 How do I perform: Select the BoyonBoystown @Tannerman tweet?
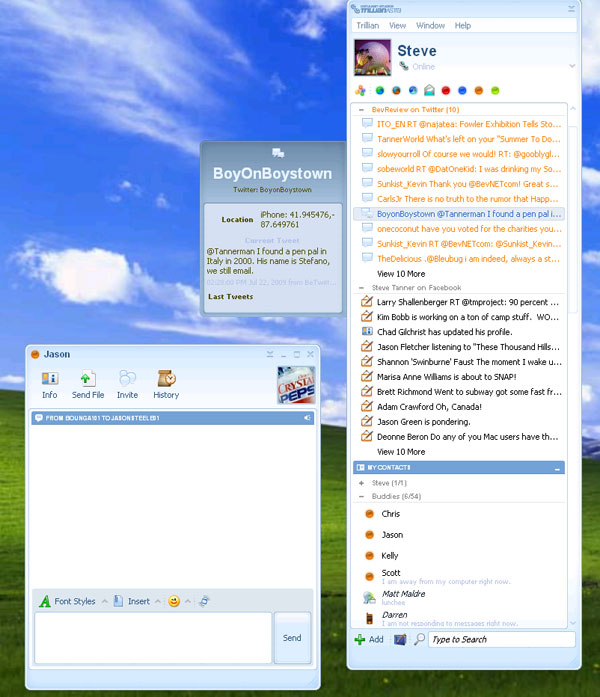459,214
